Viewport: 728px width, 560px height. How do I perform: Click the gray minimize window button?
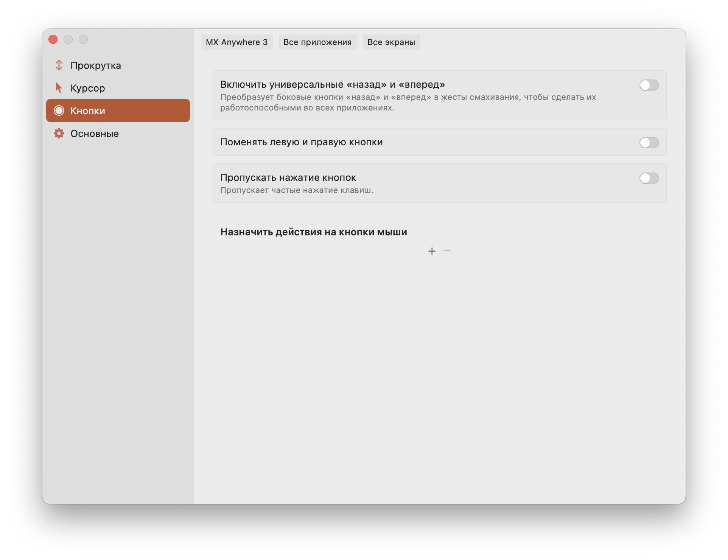(x=68, y=39)
